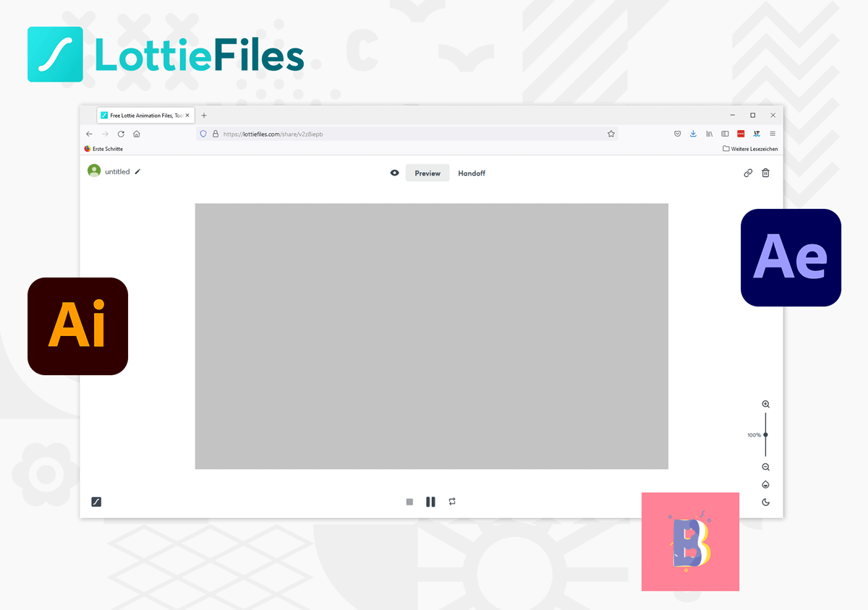Close the Free Lottie Animation Files tab
This screenshot has width=868, height=610.
[188, 116]
